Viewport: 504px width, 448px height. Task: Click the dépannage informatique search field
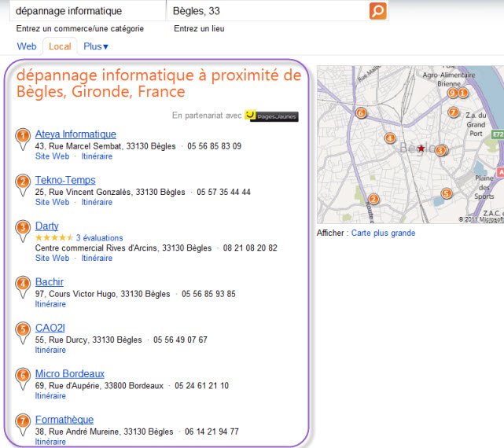click(x=87, y=11)
